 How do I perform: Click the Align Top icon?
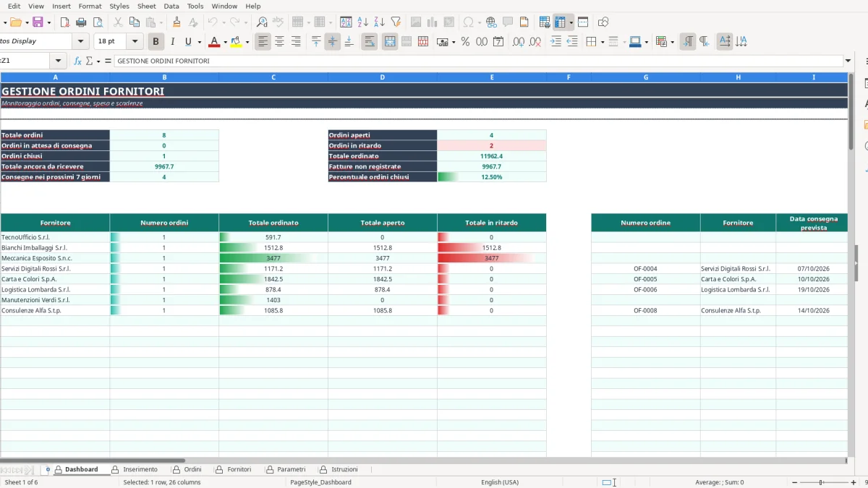[x=316, y=42]
